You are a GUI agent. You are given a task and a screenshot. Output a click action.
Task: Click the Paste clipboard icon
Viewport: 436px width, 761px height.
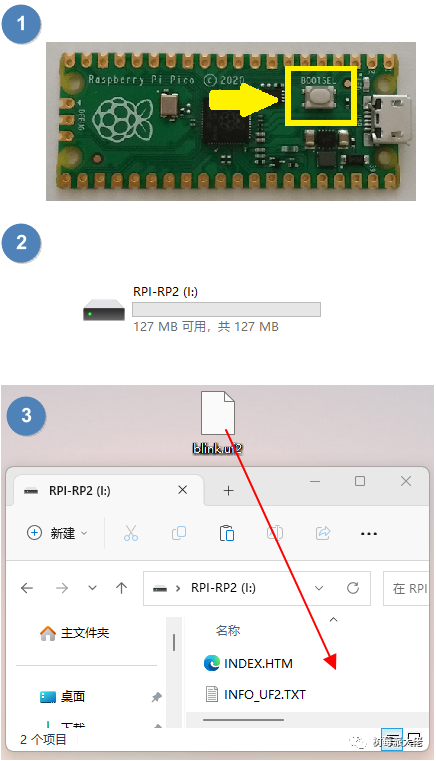[x=227, y=533]
